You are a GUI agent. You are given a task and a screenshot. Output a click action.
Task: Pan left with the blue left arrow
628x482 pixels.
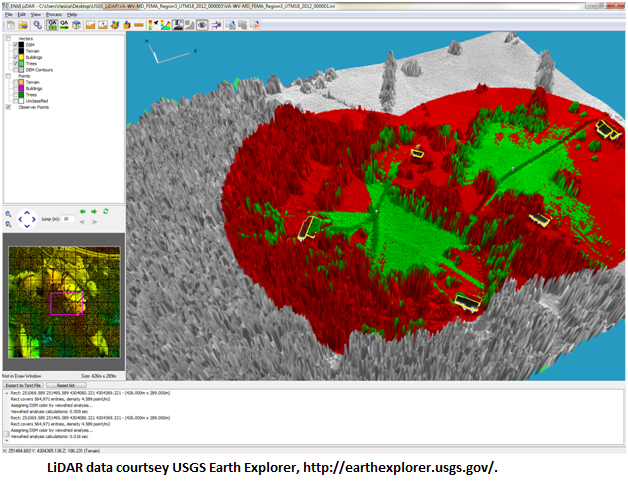[20, 219]
